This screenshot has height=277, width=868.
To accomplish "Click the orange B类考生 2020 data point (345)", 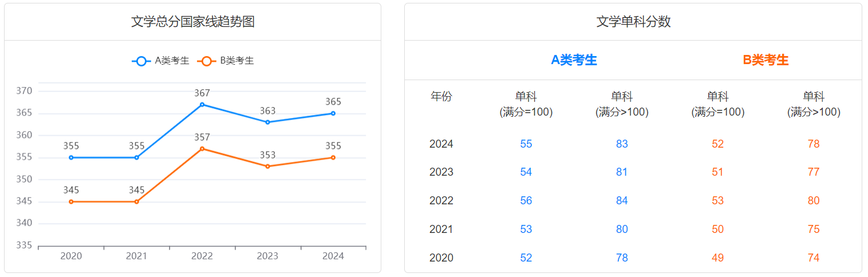I will (x=71, y=201).
